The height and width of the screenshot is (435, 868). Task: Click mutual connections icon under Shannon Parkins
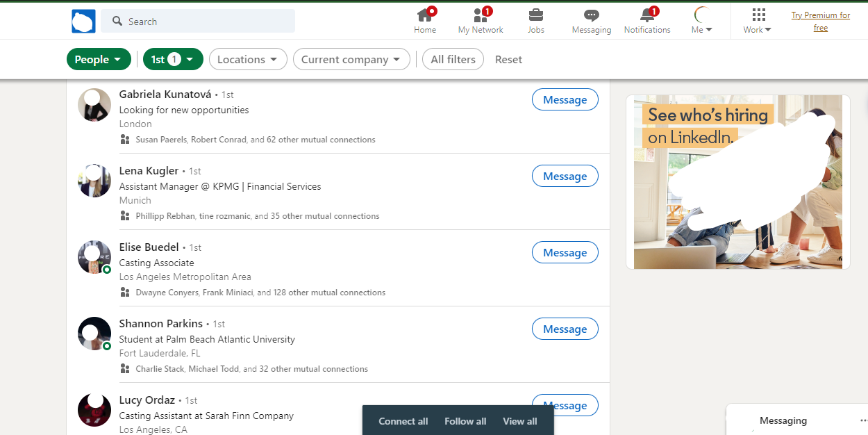click(x=125, y=368)
